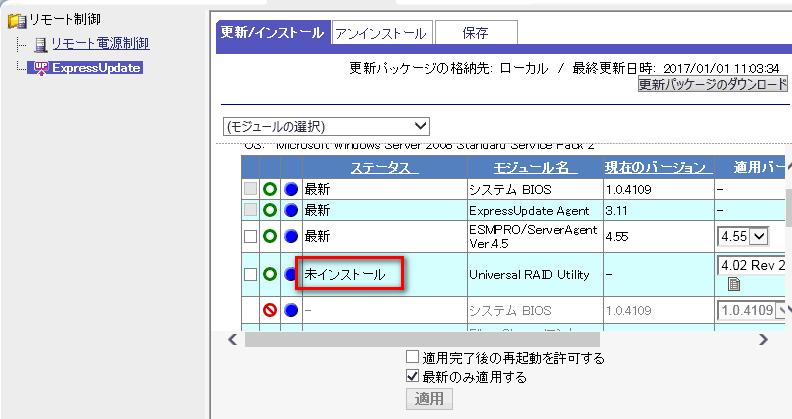
Task: Uncheck 最新のみ適用する checkbox
Action: (x=412, y=377)
